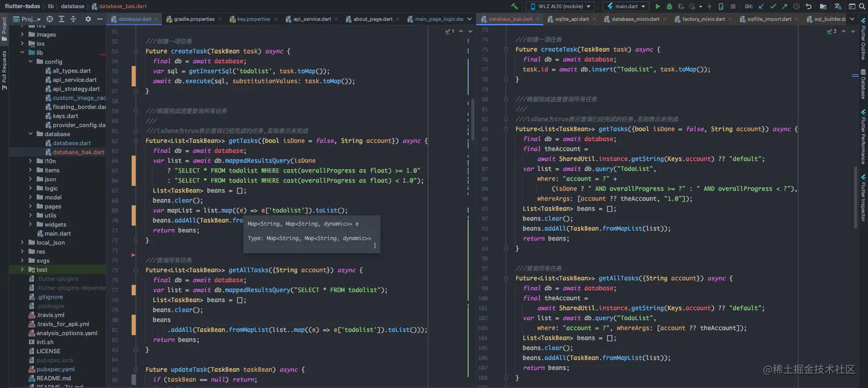Click the Search Everywhere magnifier icon
Viewport: 868px width, 388px height.
[x=862, y=6]
